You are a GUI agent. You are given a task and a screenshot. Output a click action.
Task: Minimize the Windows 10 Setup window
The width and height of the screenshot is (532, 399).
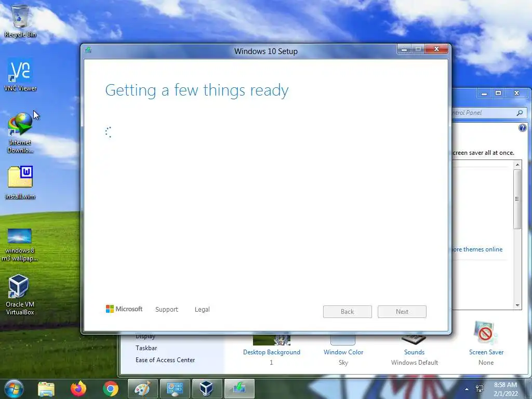(404, 49)
